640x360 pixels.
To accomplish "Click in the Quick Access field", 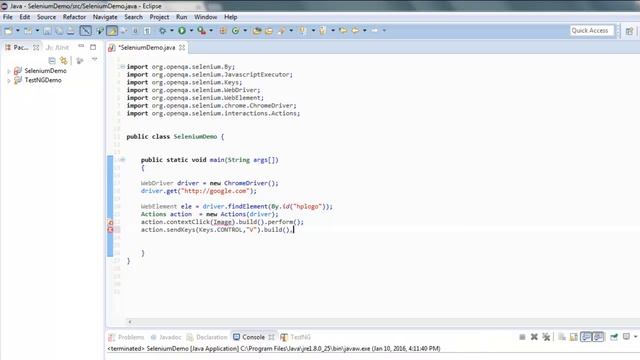I will (592, 31).
